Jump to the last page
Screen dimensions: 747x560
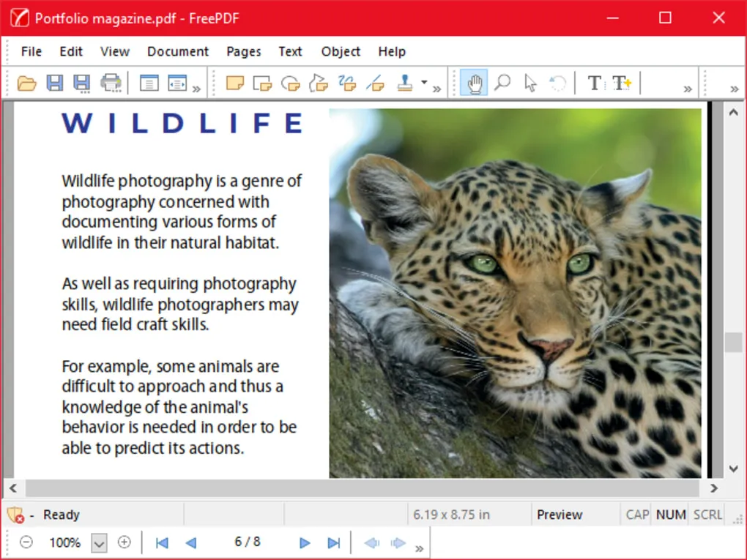pos(333,542)
